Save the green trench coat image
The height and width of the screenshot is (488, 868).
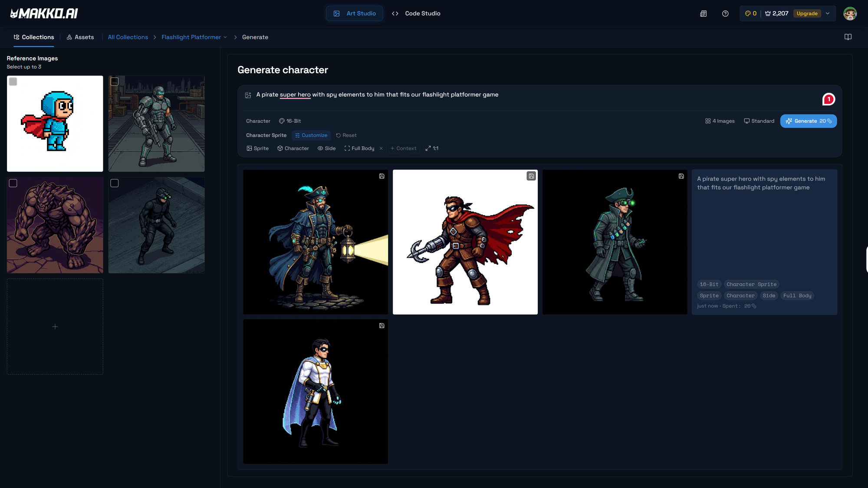coord(681,176)
